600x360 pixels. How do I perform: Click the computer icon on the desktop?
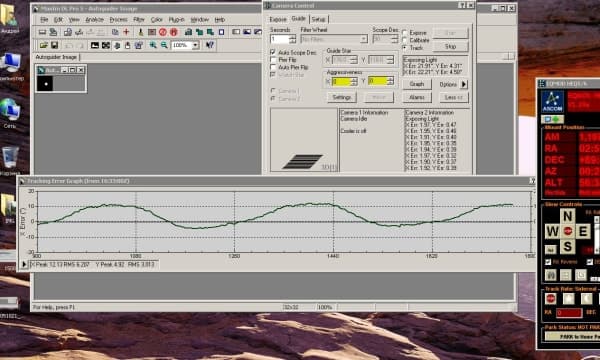tap(11, 63)
